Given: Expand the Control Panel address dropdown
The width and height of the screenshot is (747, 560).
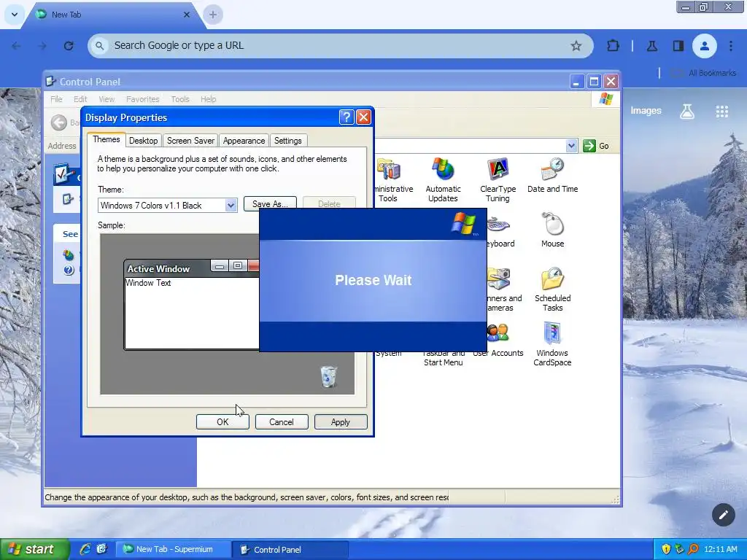Looking at the screenshot, I should (571, 146).
